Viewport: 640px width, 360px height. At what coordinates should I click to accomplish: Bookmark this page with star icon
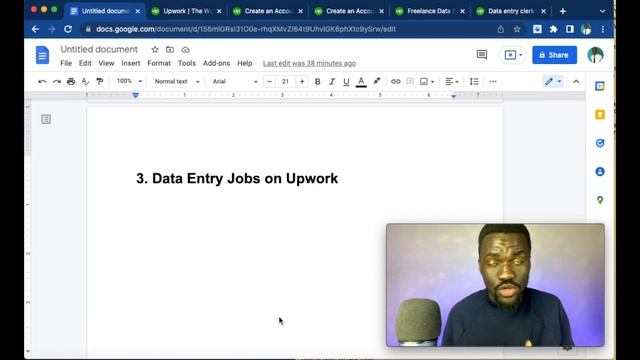pos(517,29)
